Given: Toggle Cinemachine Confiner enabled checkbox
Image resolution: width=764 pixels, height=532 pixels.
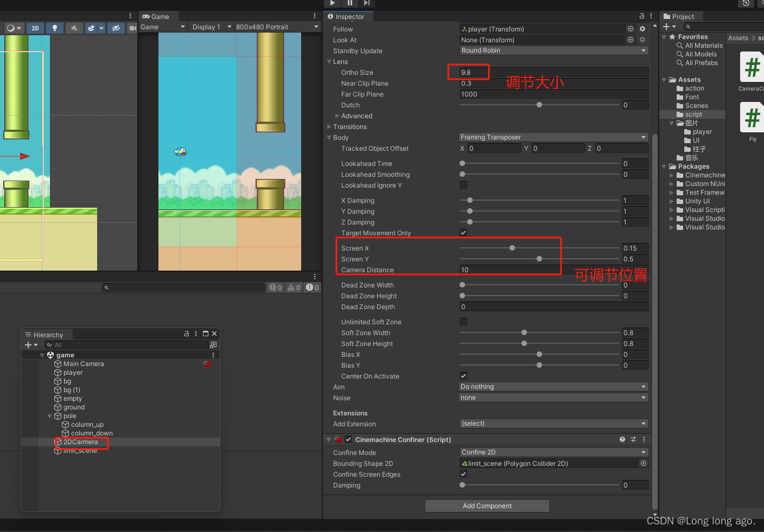Looking at the screenshot, I should [348, 439].
